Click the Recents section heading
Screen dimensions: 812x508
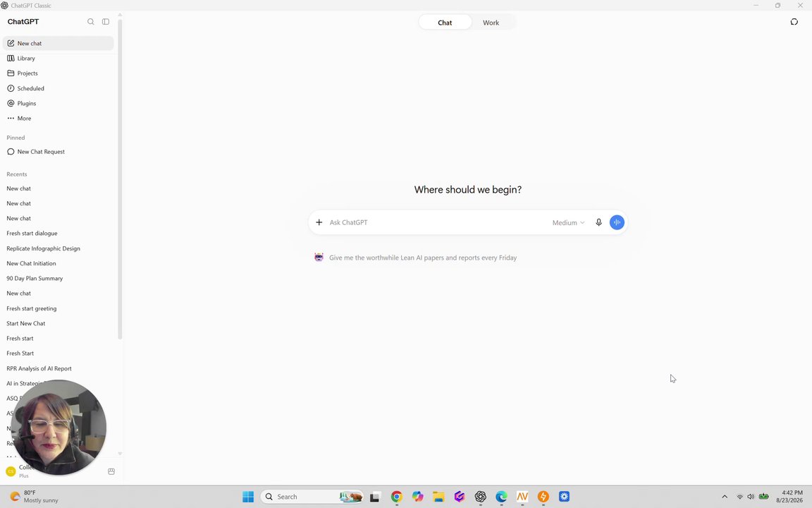point(17,174)
